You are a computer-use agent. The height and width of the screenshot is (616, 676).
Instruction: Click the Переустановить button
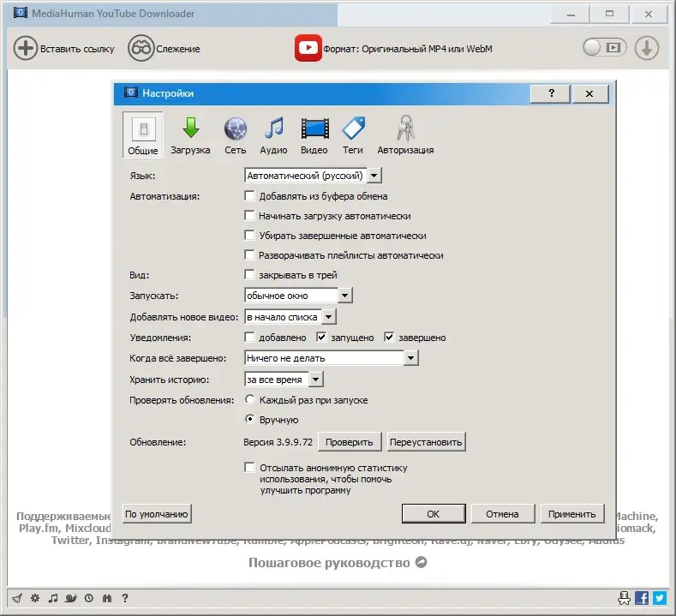click(x=426, y=442)
